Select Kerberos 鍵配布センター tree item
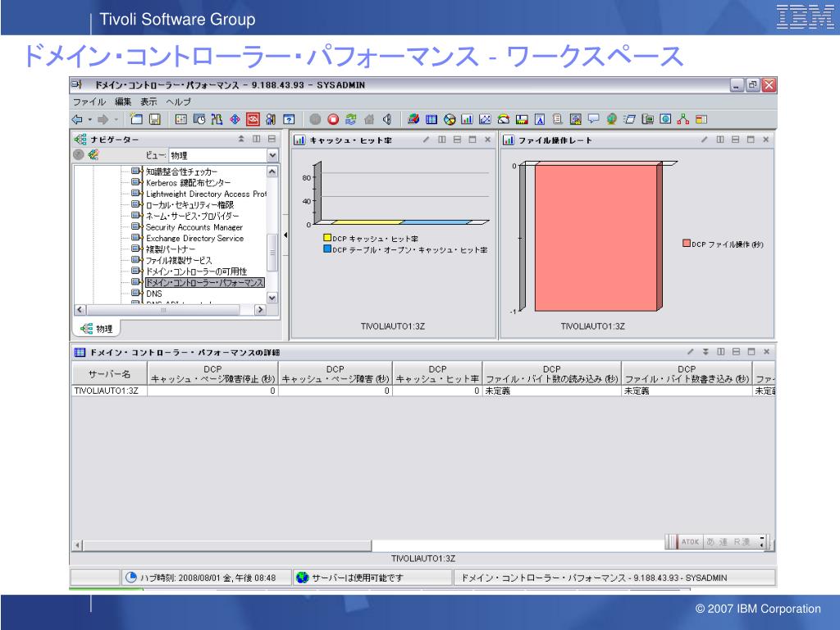 click(188, 183)
